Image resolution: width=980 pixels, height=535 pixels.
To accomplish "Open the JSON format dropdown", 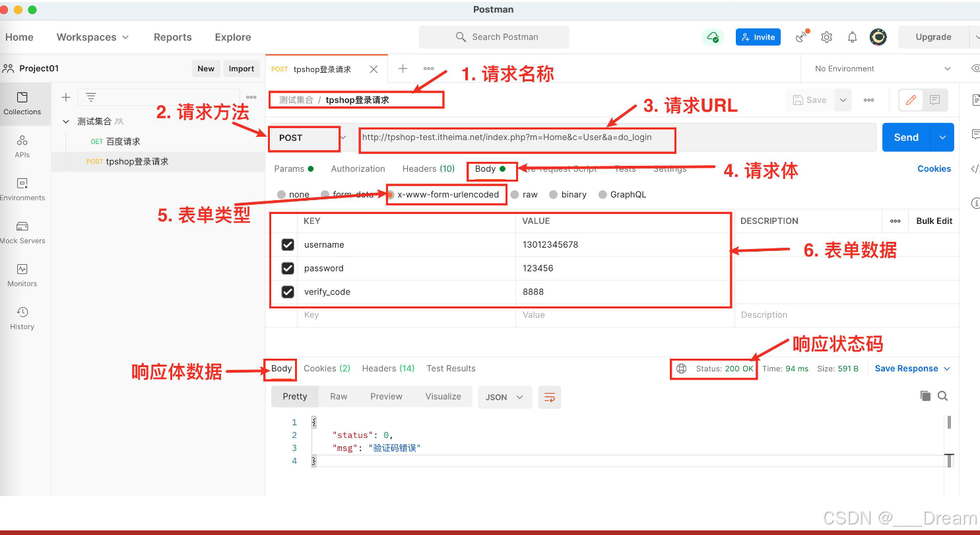I will (505, 397).
